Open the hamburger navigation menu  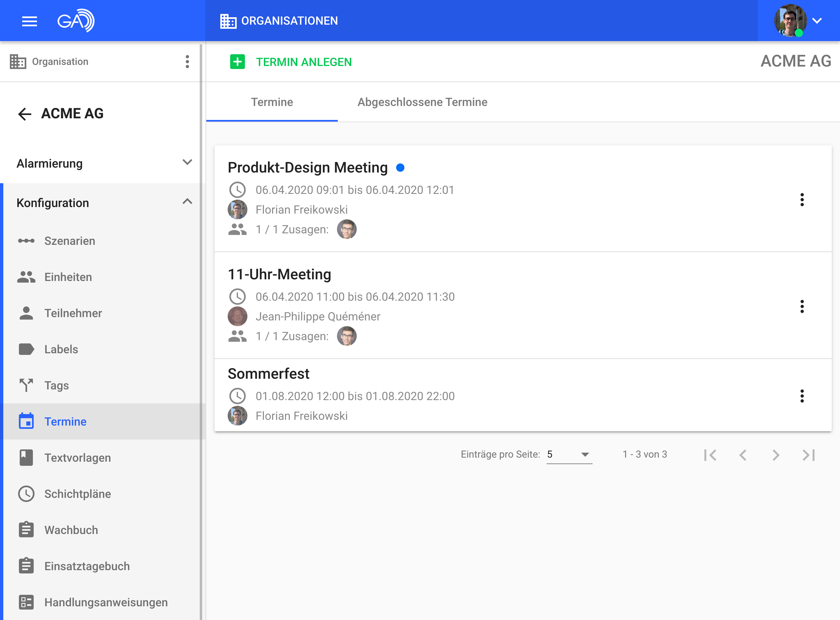(29, 21)
